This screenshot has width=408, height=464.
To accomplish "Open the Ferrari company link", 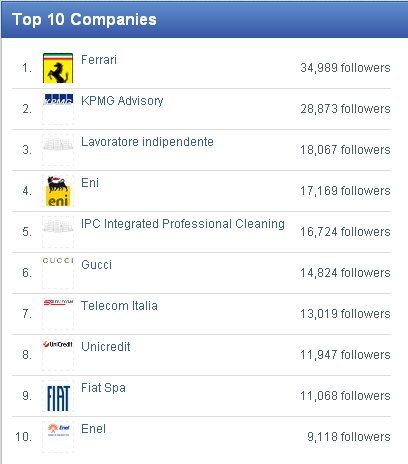I will (99, 60).
